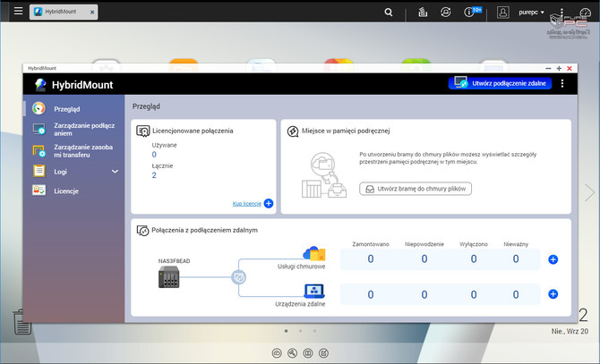
Task: Add cloud service with Usługi chmurowe plus
Action: [x=553, y=259]
